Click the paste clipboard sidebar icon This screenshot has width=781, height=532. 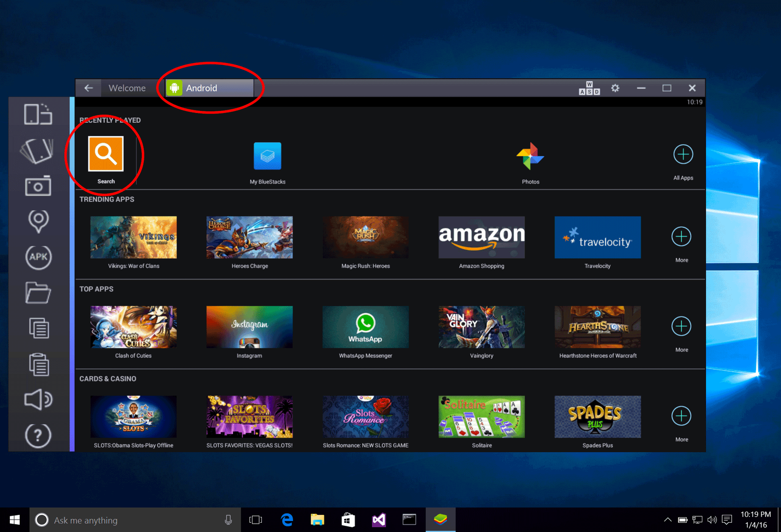[39, 364]
